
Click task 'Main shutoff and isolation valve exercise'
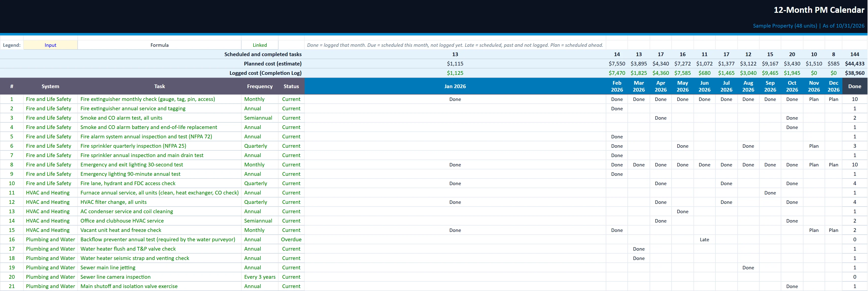pyautogui.click(x=129, y=286)
